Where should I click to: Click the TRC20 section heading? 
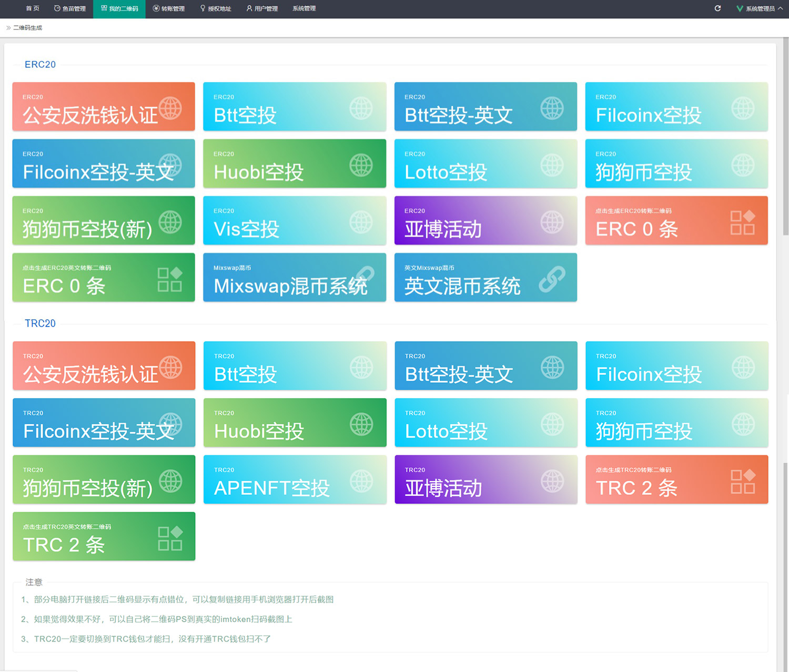pos(40,323)
